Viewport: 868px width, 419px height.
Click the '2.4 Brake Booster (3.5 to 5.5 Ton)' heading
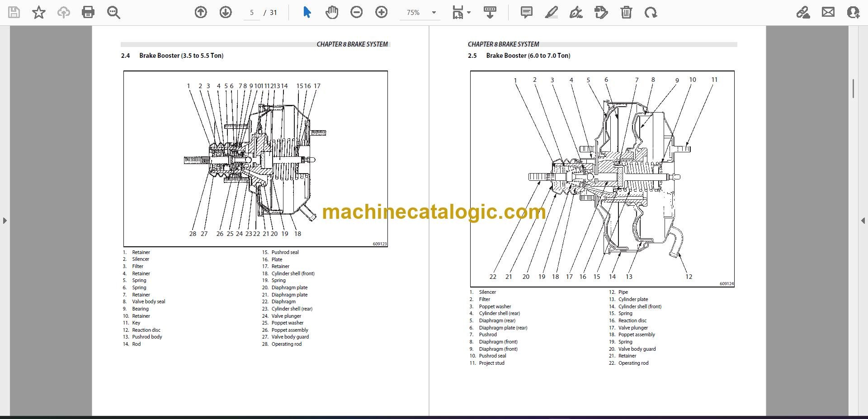(x=172, y=56)
